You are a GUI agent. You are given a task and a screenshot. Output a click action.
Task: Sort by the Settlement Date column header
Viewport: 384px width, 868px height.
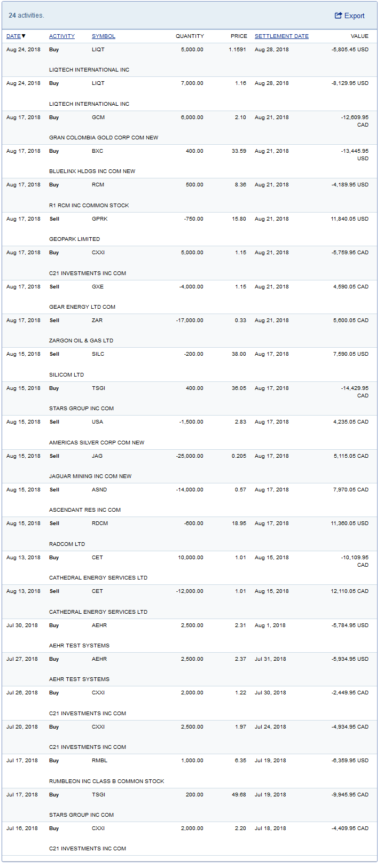pyautogui.click(x=281, y=36)
